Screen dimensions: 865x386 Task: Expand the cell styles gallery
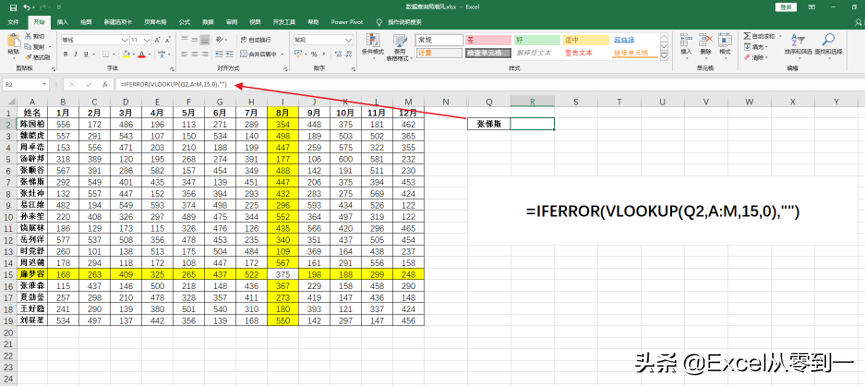pyautogui.click(x=664, y=57)
